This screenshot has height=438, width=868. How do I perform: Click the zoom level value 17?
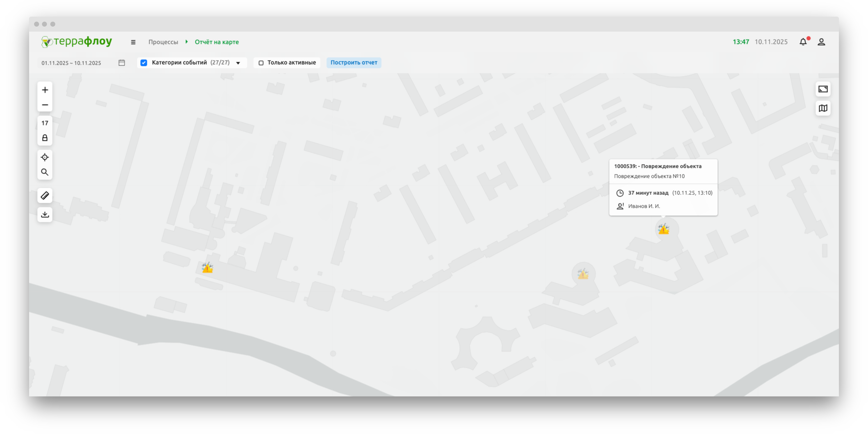click(x=45, y=123)
